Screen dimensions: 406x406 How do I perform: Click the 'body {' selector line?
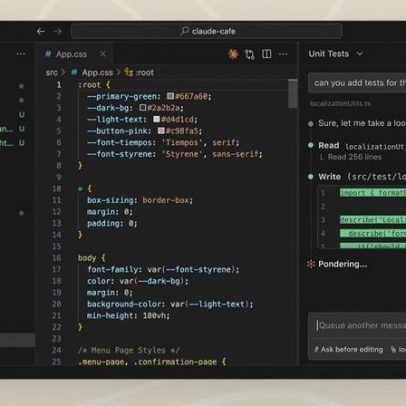click(92, 258)
